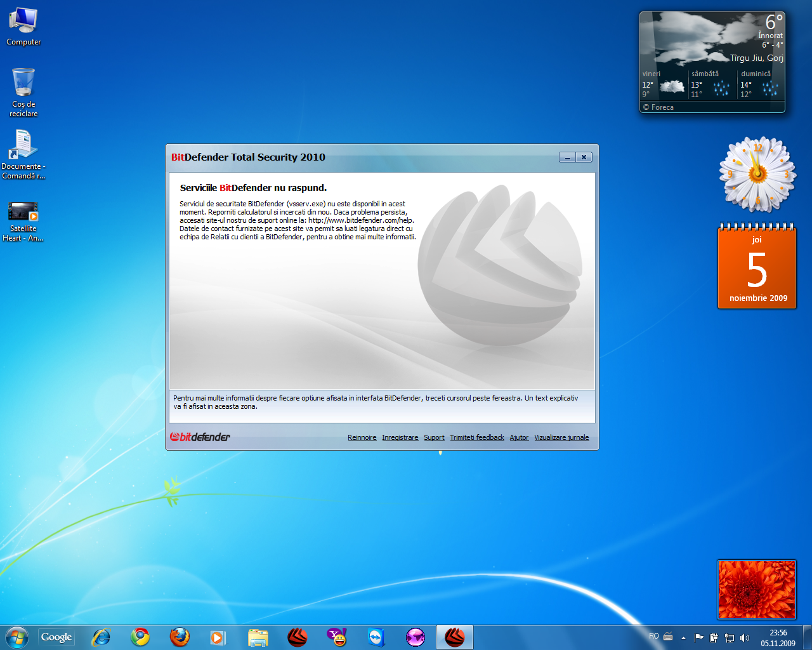812x650 pixels.
Task: Open the Windows Start menu orb
Action: click(17, 637)
